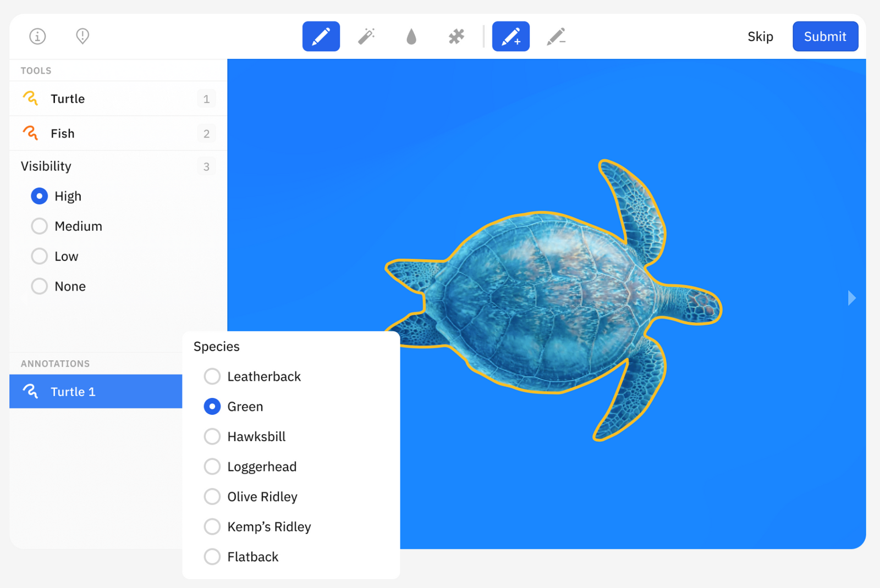
Task: Click the issue pin marker icon
Action: click(82, 37)
